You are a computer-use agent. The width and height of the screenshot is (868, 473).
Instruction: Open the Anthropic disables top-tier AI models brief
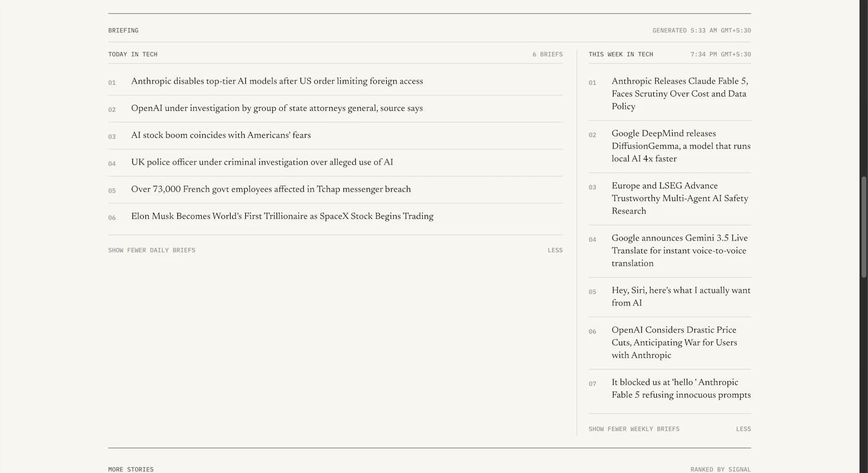[x=277, y=81]
